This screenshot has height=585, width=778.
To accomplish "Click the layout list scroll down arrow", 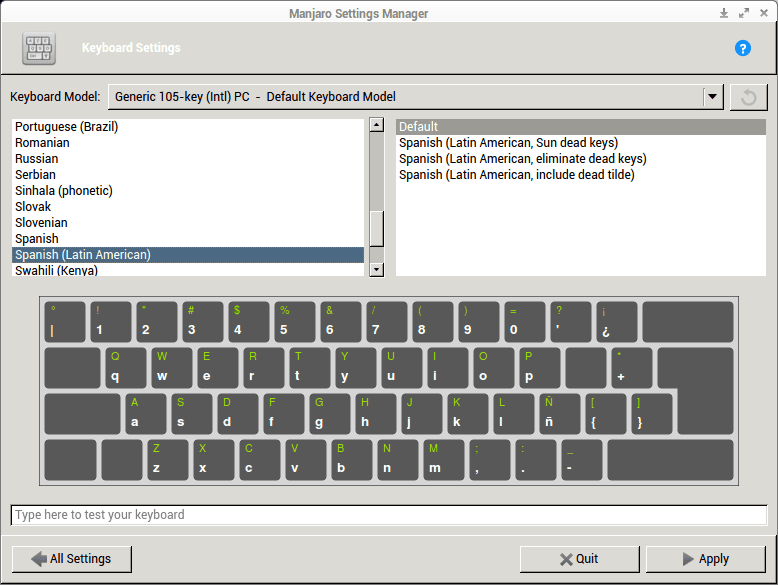I will click(x=377, y=270).
